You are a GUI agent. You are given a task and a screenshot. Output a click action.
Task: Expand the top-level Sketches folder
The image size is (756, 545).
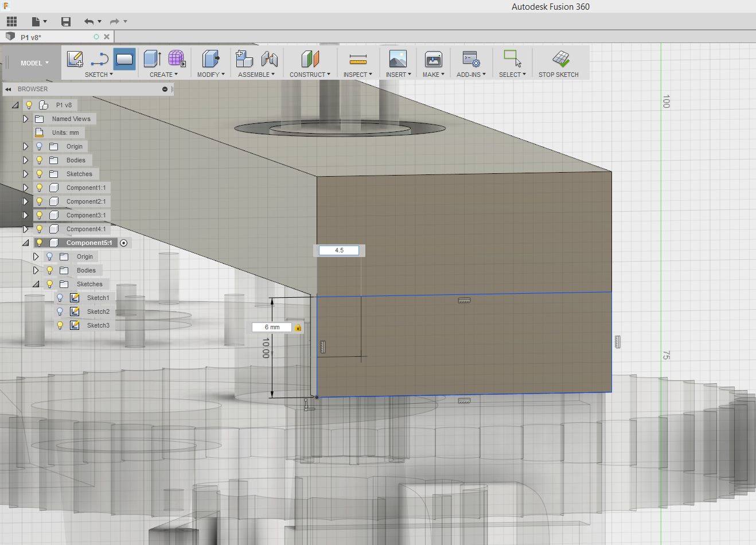[25, 174]
